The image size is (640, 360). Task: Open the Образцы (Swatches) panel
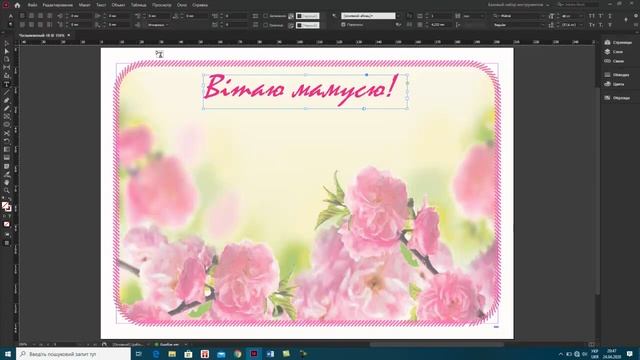pyautogui.click(x=617, y=98)
